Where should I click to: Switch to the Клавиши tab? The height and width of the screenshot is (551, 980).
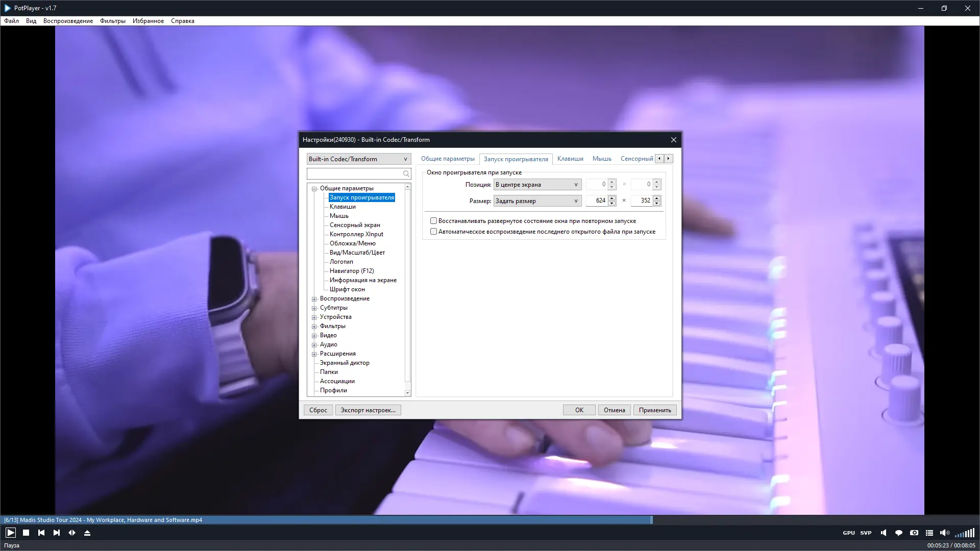(570, 159)
